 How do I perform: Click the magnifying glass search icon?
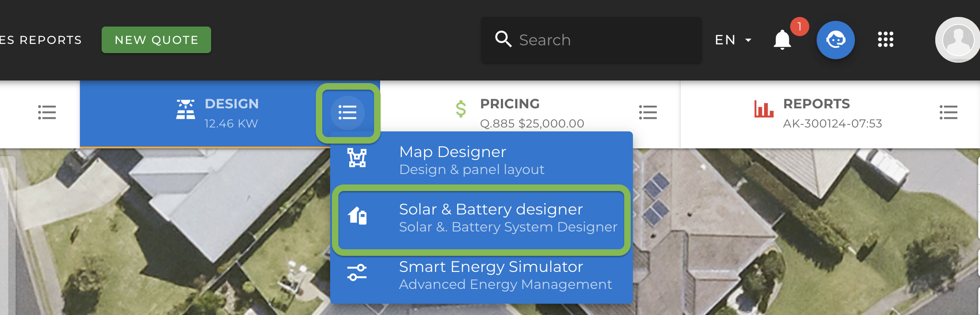(503, 39)
